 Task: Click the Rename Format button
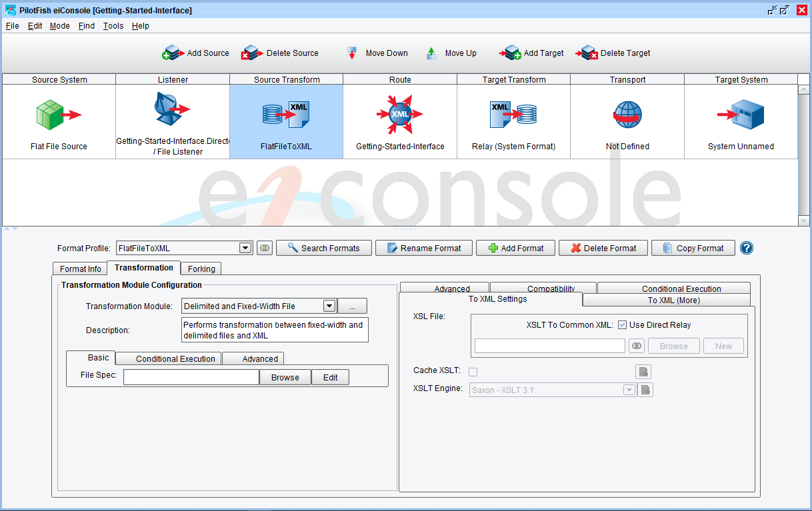[424, 248]
